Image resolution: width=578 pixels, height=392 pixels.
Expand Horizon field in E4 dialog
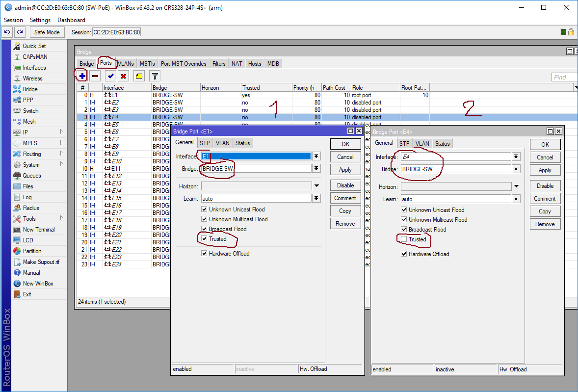click(x=517, y=186)
